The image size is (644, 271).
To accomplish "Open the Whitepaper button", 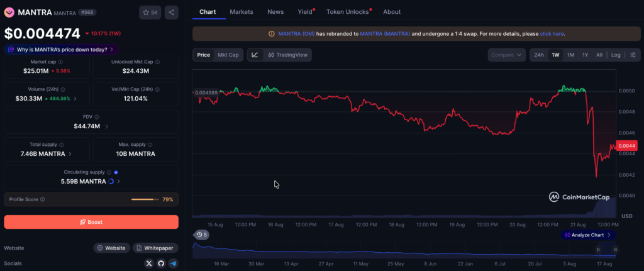I will 156,248.
